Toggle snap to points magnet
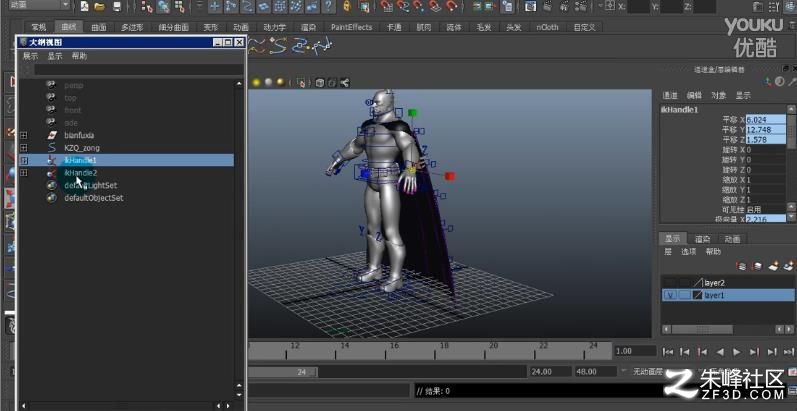 click(418, 6)
